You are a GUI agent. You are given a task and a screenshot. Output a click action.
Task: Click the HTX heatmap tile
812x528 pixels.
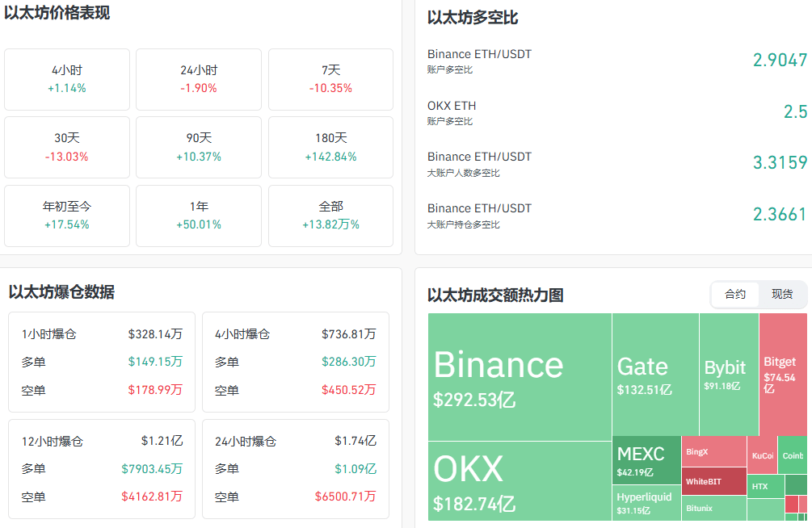(764, 486)
